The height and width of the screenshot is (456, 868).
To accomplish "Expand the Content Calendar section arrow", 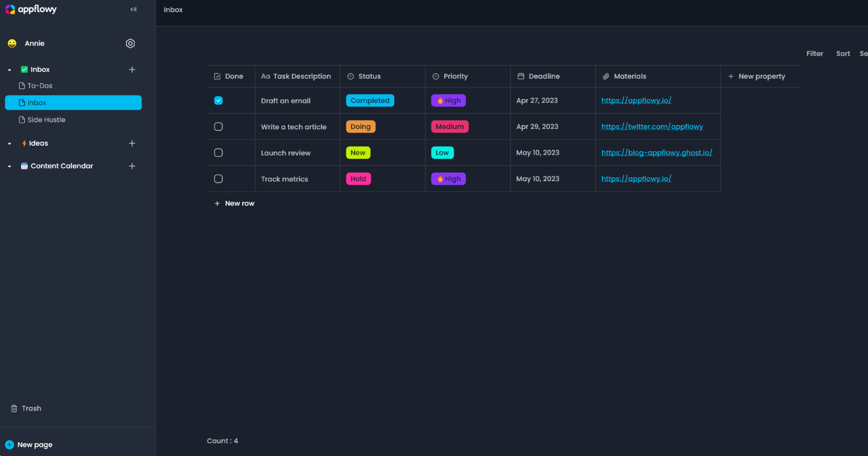I will coord(9,166).
